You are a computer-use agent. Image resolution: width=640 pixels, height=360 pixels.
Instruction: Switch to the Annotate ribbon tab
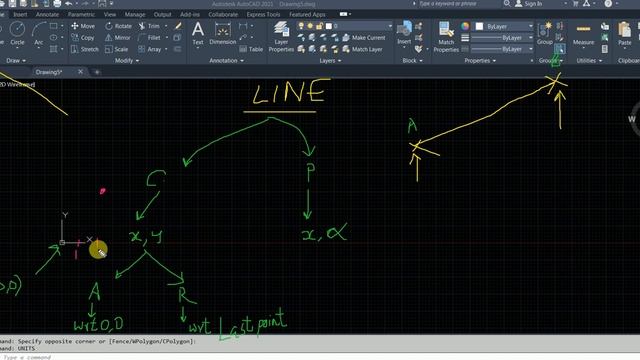[x=47, y=14]
